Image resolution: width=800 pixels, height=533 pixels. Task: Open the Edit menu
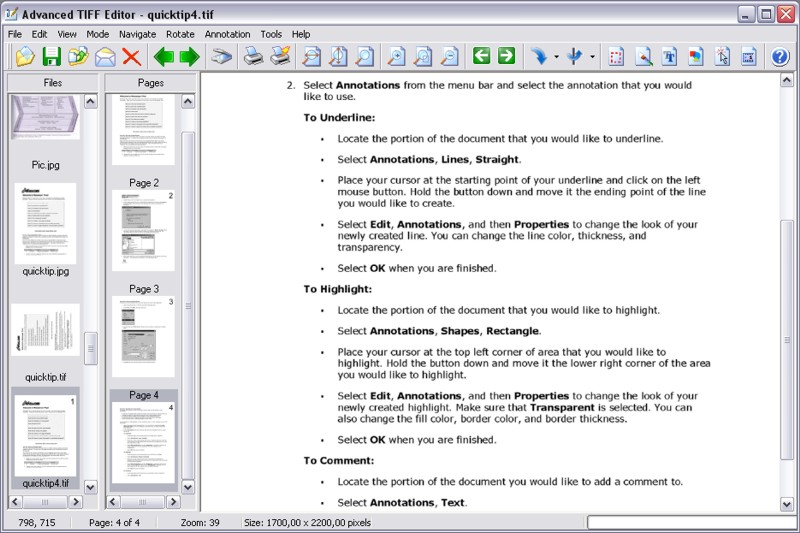[x=39, y=34]
